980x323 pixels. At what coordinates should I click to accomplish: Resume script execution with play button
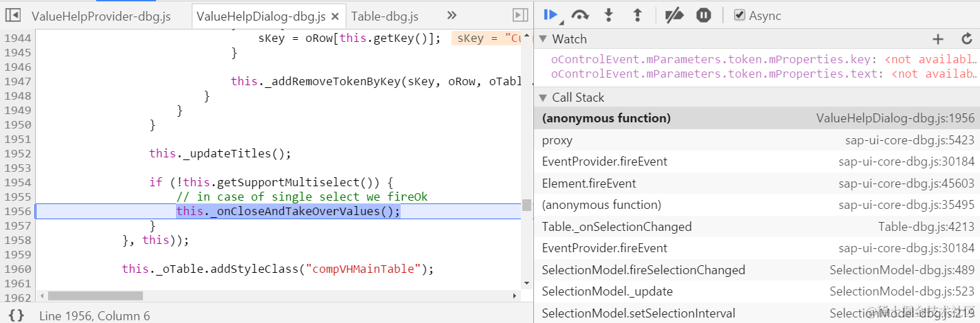[550, 15]
